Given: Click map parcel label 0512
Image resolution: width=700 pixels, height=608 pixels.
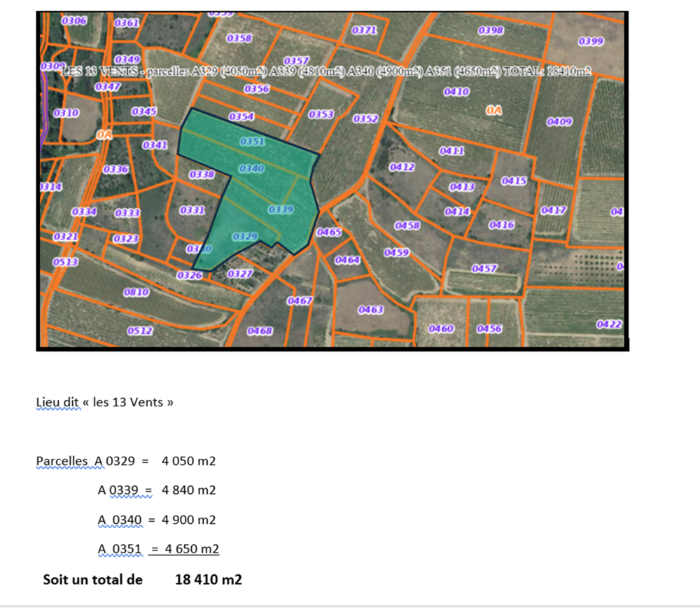Looking at the screenshot, I should coord(140,331).
